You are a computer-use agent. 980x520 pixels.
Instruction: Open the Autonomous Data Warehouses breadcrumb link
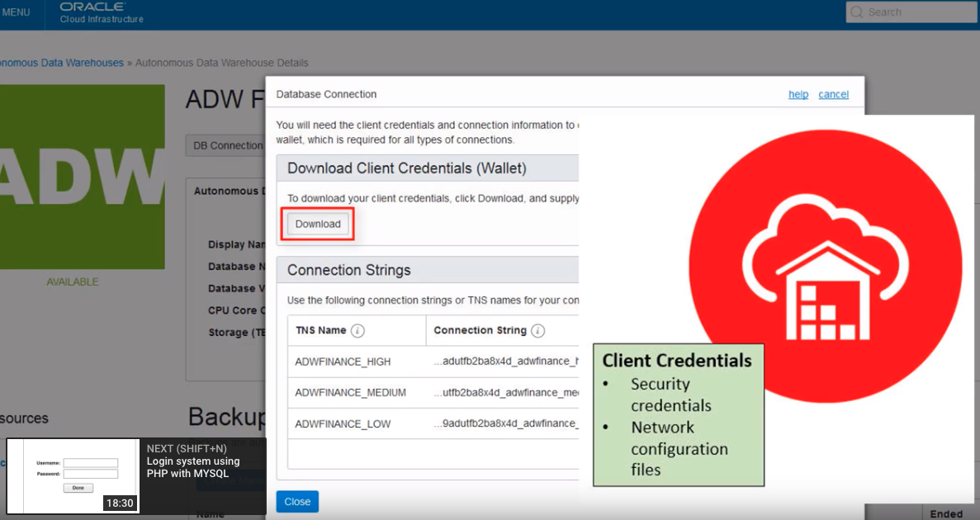coord(61,63)
